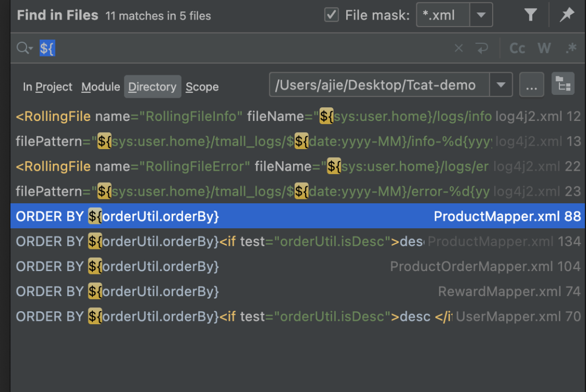
Task: Switch to Module scope tab
Action: coord(100,87)
